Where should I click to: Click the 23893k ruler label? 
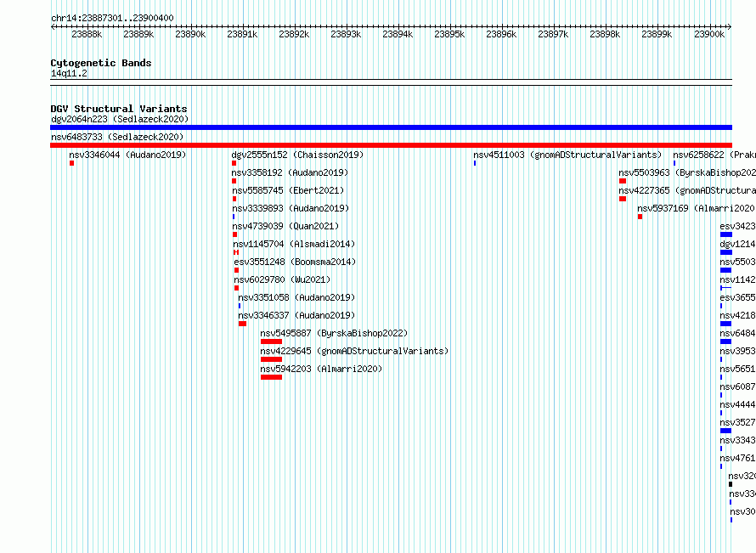(346, 34)
